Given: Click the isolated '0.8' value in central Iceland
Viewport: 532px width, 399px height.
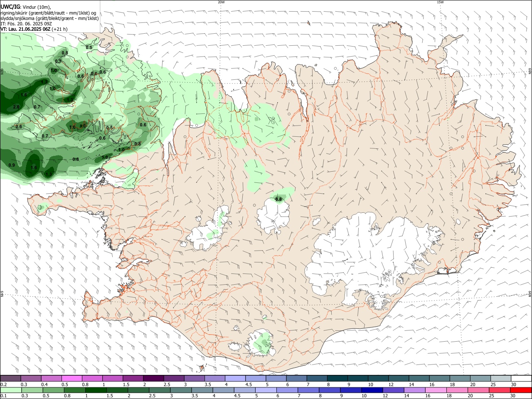Looking at the screenshot, I should coord(278,199).
